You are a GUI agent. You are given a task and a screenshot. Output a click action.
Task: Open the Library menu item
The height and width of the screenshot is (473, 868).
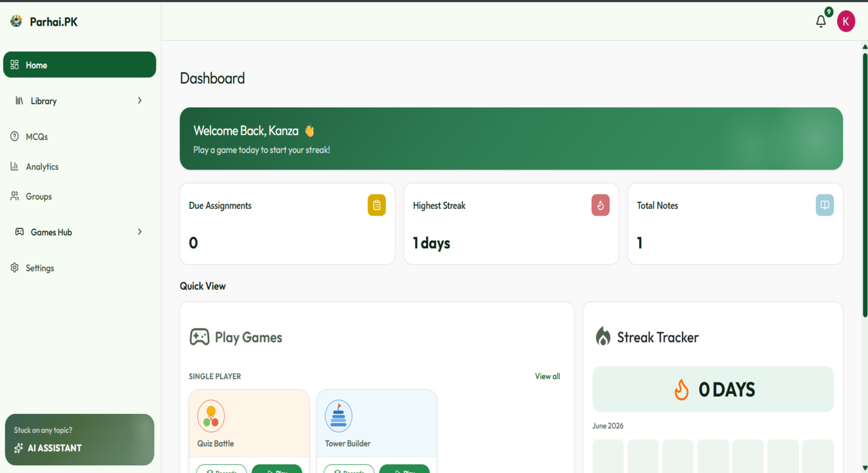point(80,101)
